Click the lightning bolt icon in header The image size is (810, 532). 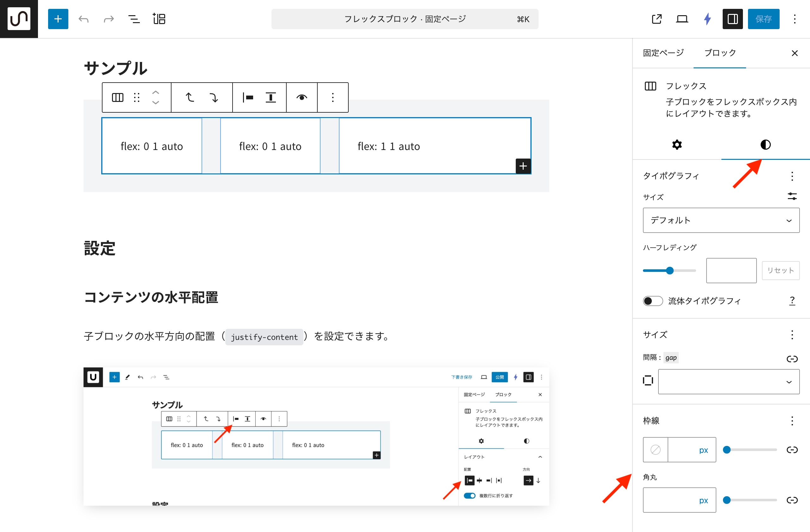707,19
